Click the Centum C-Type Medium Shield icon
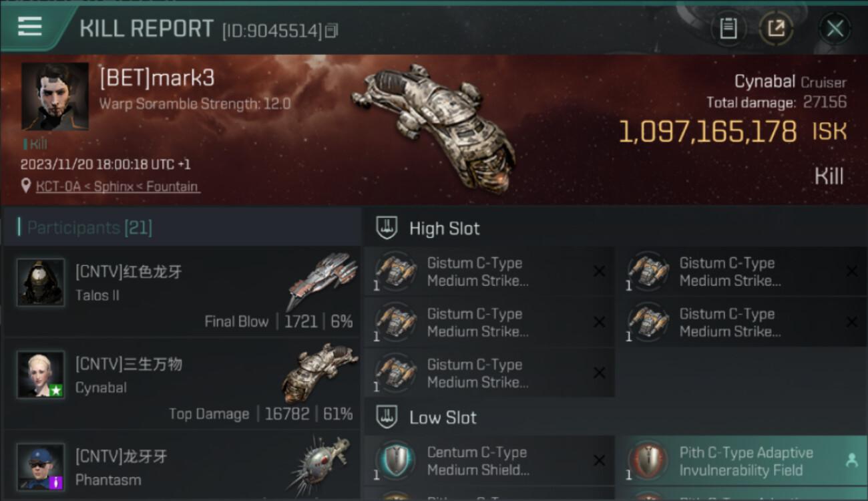The height and width of the screenshot is (501, 868). tap(395, 461)
